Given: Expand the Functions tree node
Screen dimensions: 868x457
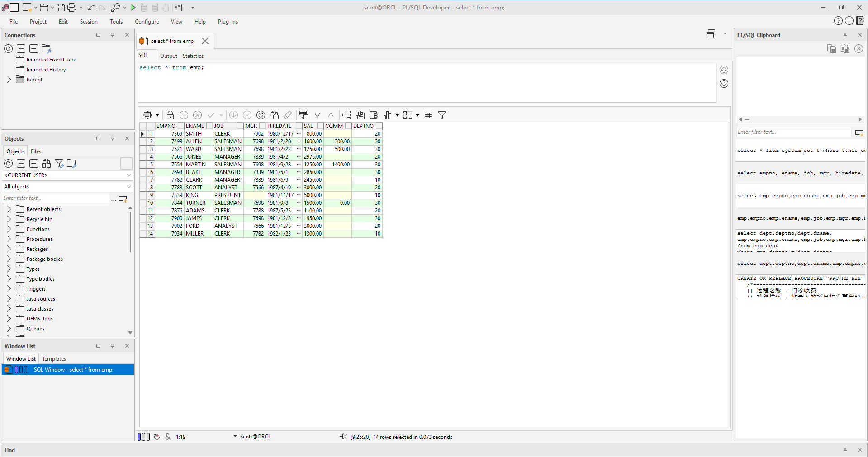Looking at the screenshot, I should 9,229.
